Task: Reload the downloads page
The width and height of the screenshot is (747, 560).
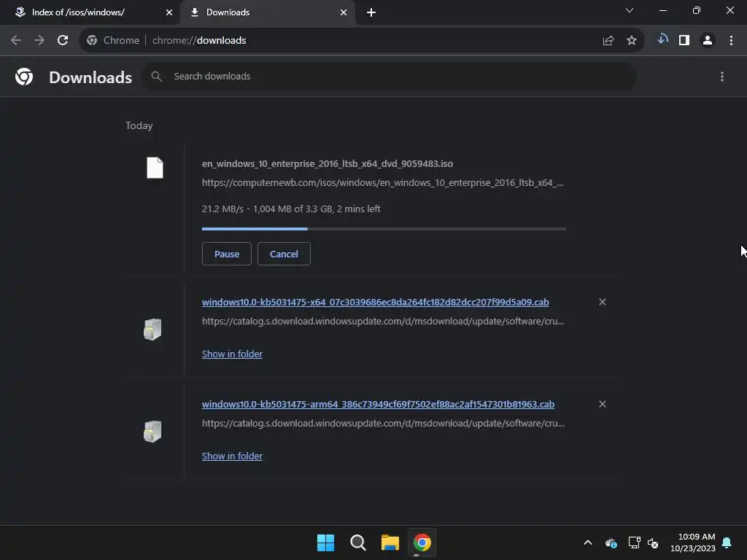Action: click(x=63, y=41)
